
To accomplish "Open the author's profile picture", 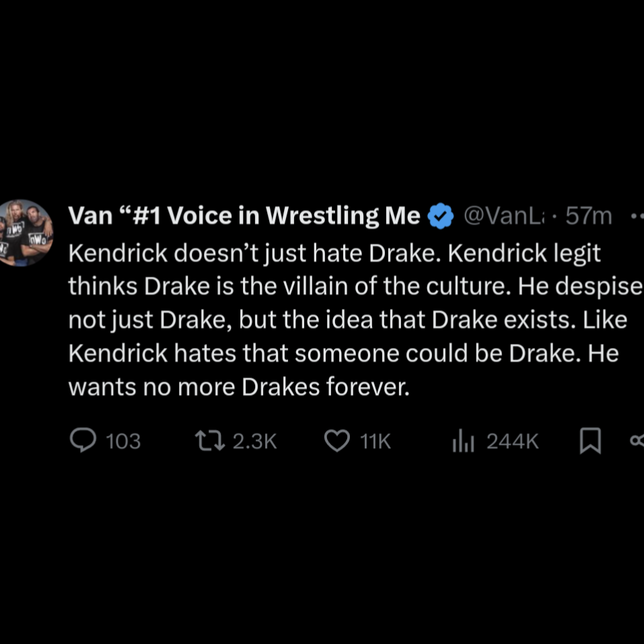I will pos(26,233).
